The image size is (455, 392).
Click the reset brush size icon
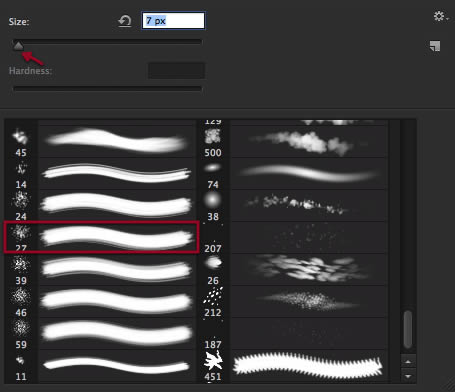click(x=125, y=21)
